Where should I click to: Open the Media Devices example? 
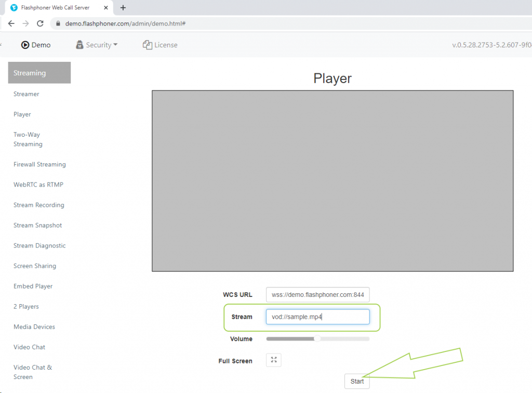click(34, 327)
